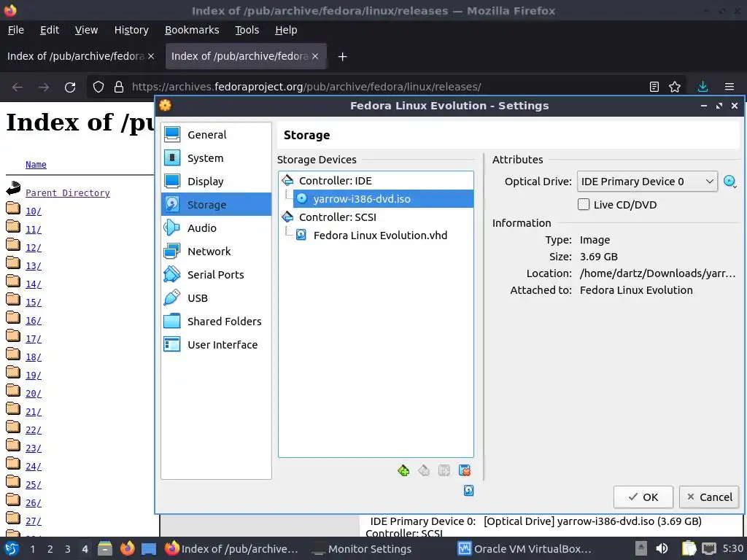
Task: Open the General settings category
Action: (x=216, y=135)
